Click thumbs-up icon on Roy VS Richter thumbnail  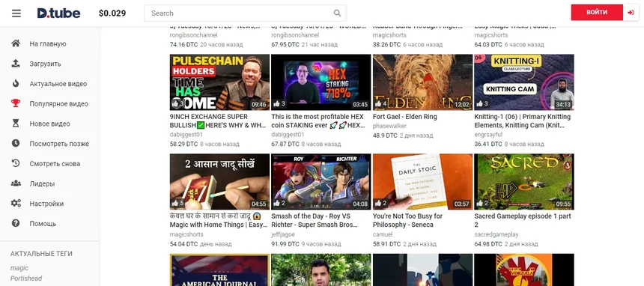pyautogui.click(x=276, y=203)
